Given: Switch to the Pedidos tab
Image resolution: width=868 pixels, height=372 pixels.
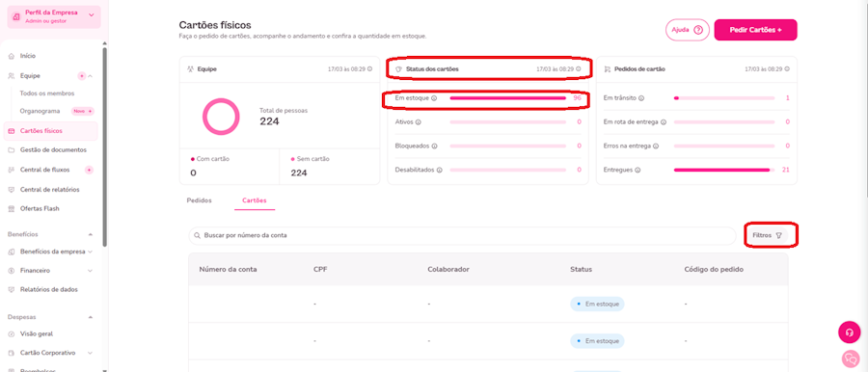Looking at the screenshot, I should [x=200, y=200].
